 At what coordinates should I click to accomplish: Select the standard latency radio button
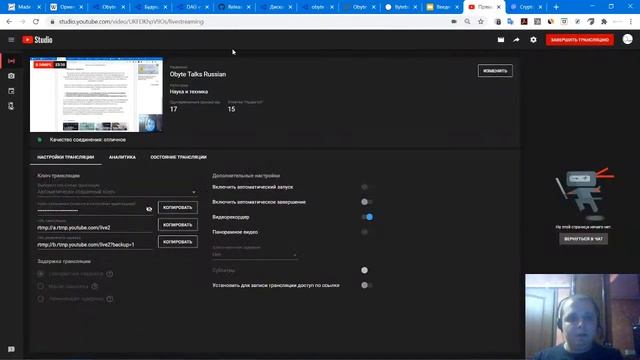point(40,274)
